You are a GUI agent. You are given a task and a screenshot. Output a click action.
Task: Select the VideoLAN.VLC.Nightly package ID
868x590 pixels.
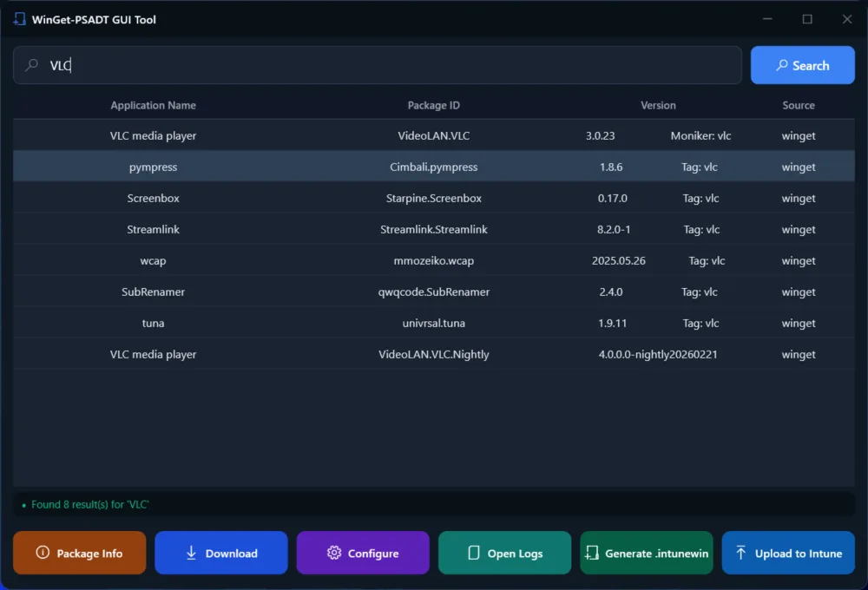[433, 354]
